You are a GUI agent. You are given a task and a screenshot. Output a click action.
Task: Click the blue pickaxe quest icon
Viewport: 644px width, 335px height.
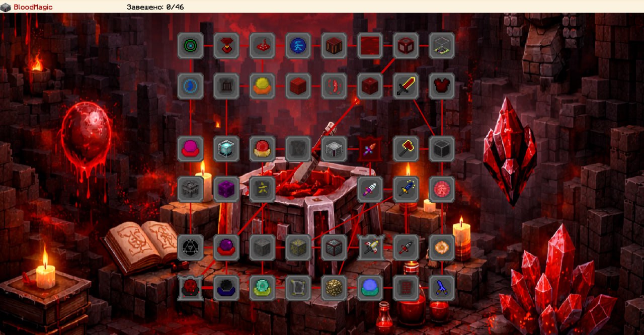tap(442, 288)
